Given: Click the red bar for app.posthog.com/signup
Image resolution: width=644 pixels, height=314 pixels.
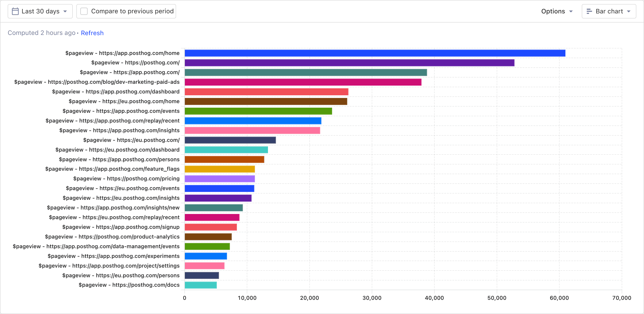Looking at the screenshot, I should tap(211, 227).
